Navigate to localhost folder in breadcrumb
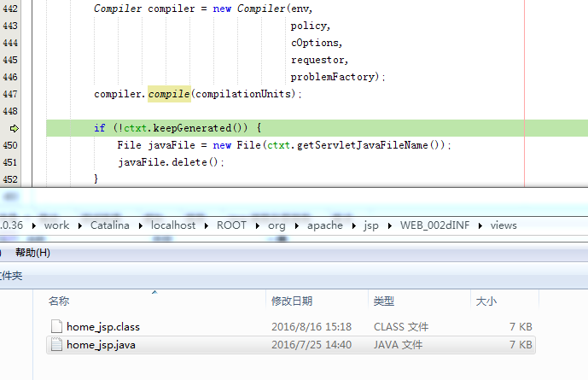This screenshot has height=380, width=588. pyautogui.click(x=173, y=225)
